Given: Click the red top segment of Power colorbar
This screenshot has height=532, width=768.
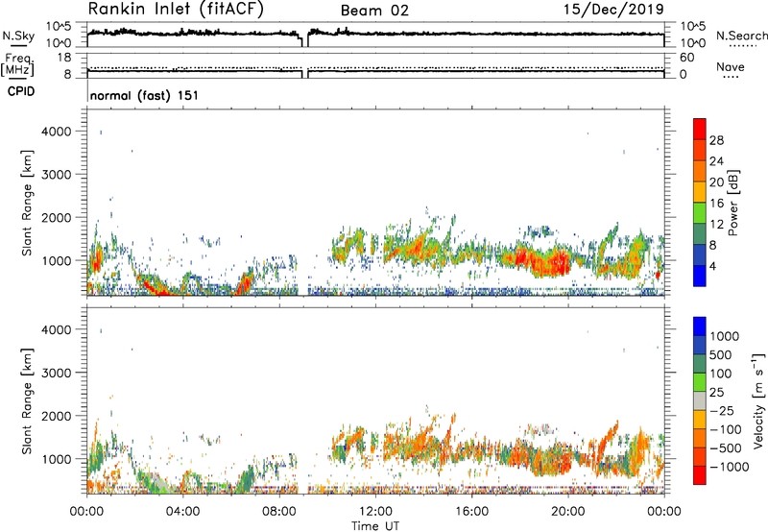Looking at the screenshot, I should tap(700, 129).
